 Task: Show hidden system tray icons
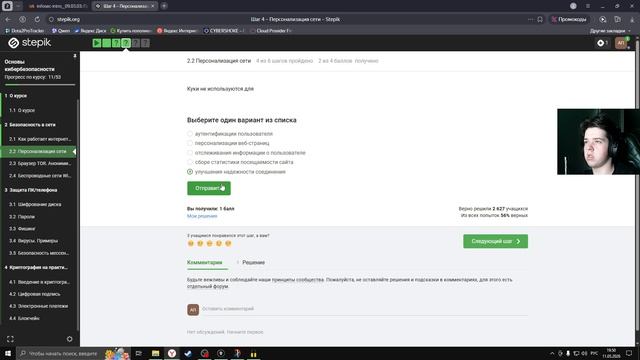552,353
